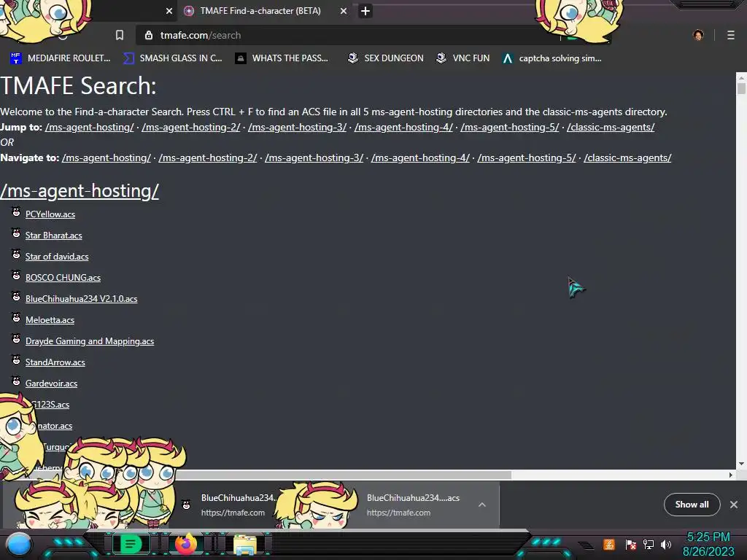Click the site lock icon
Image resolution: width=747 pixels, height=560 pixels.
pyautogui.click(x=149, y=35)
